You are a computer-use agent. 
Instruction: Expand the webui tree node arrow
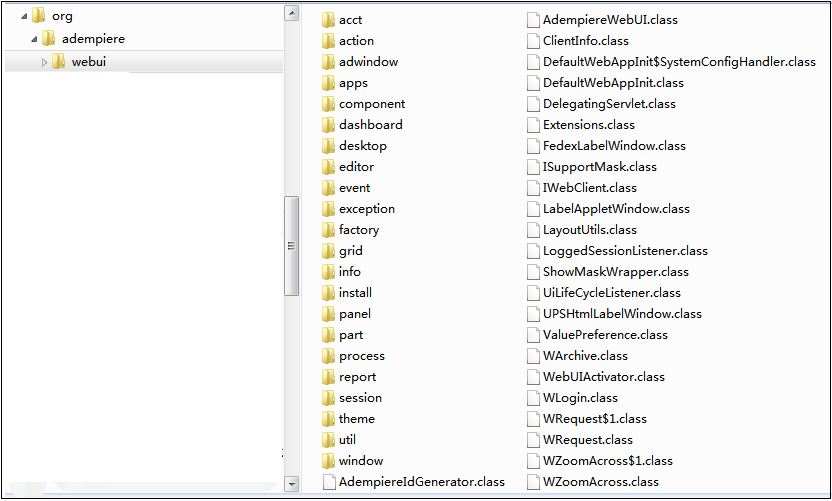[45, 63]
